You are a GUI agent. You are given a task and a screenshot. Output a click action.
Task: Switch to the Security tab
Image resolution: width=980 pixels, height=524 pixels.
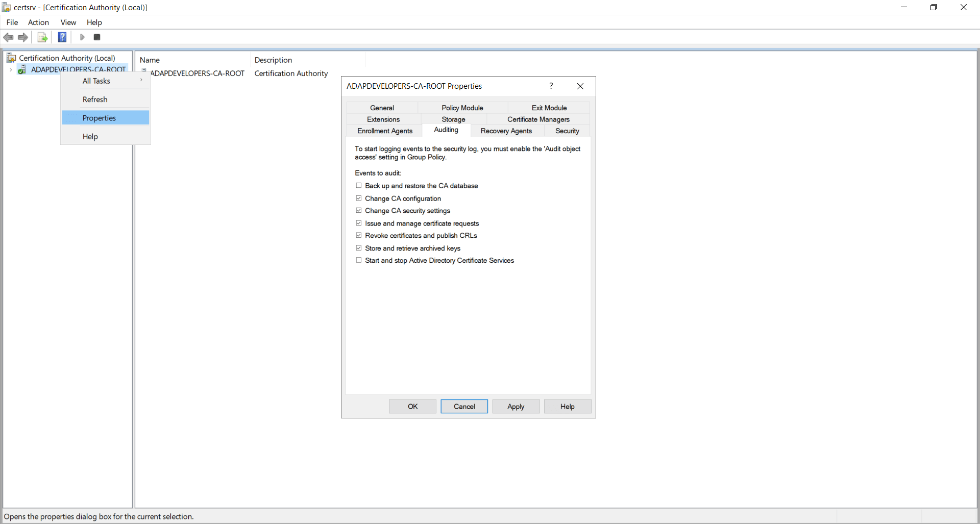click(x=567, y=131)
